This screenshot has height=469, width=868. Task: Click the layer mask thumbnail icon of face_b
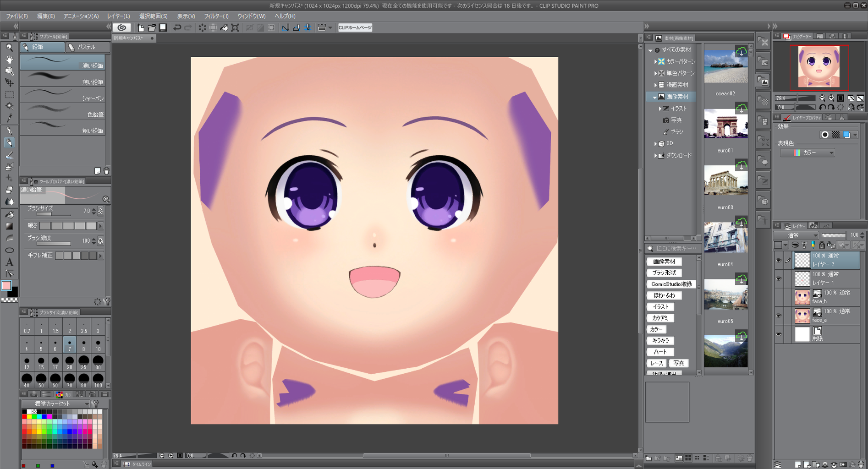817,294
